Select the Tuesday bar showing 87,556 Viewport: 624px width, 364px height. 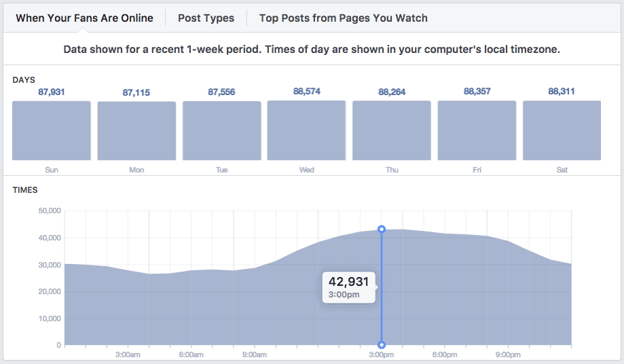pos(221,130)
